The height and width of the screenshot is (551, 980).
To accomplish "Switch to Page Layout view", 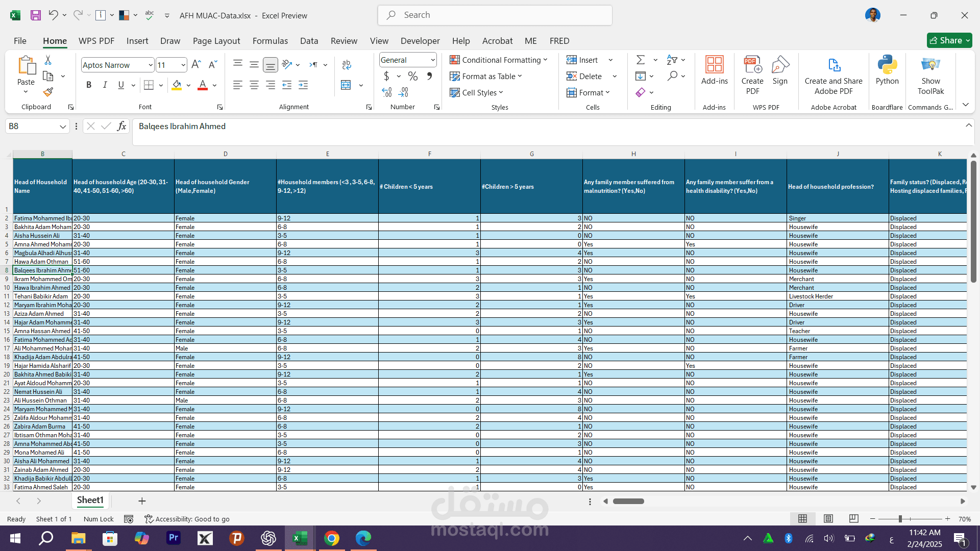I will pos(828,519).
